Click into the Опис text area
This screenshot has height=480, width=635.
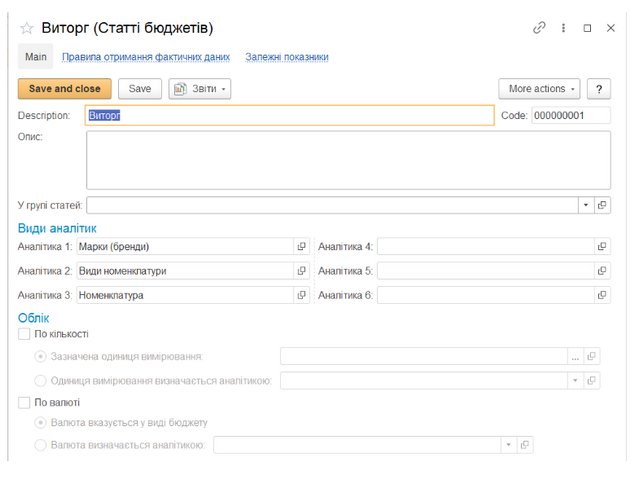pyautogui.click(x=348, y=160)
